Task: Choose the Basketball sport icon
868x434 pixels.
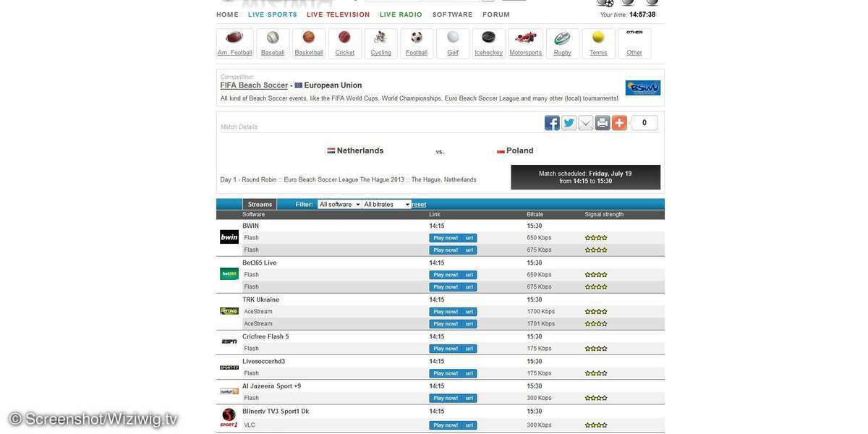Action: tap(309, 38)
